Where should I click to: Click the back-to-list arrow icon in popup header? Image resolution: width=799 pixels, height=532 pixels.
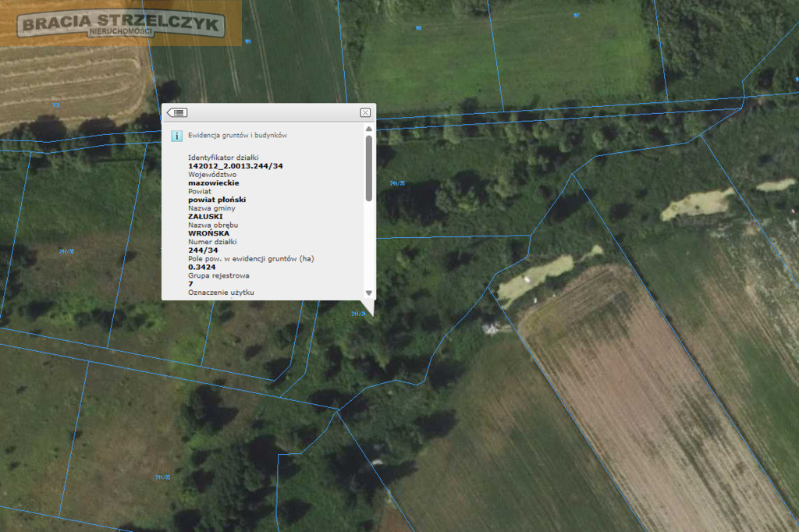pos(177,112)
